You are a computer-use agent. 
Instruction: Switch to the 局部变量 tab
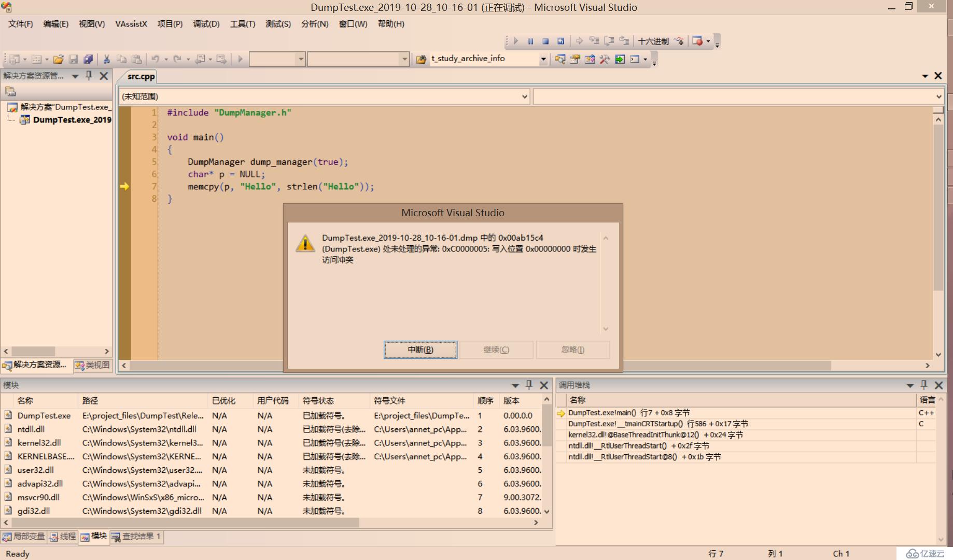coord(24,537)
